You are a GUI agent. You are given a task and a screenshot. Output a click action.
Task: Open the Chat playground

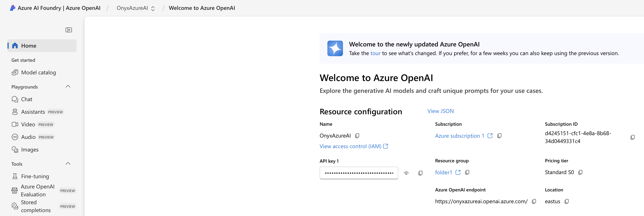tap(27, 99)
